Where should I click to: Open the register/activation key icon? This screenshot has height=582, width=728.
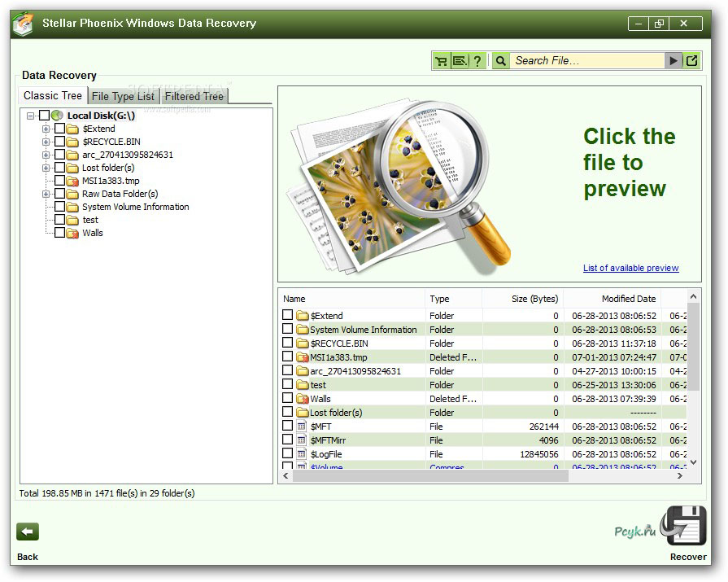pyautogui.click(x=460, y=61)
